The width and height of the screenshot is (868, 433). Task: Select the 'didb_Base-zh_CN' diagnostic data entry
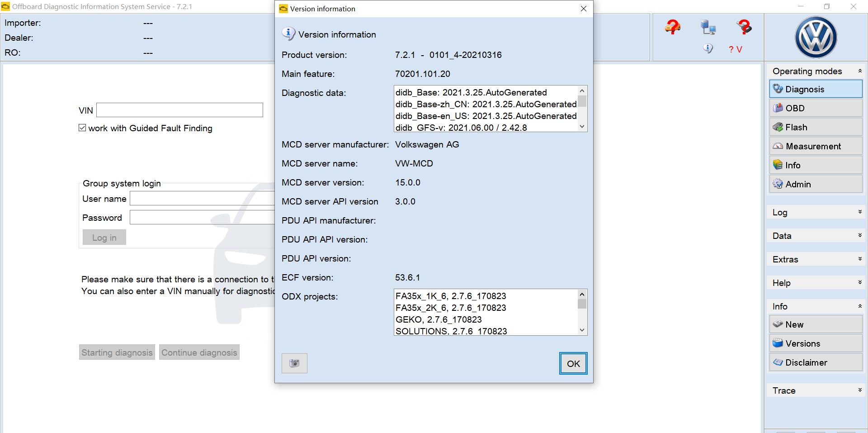point(486,104)
